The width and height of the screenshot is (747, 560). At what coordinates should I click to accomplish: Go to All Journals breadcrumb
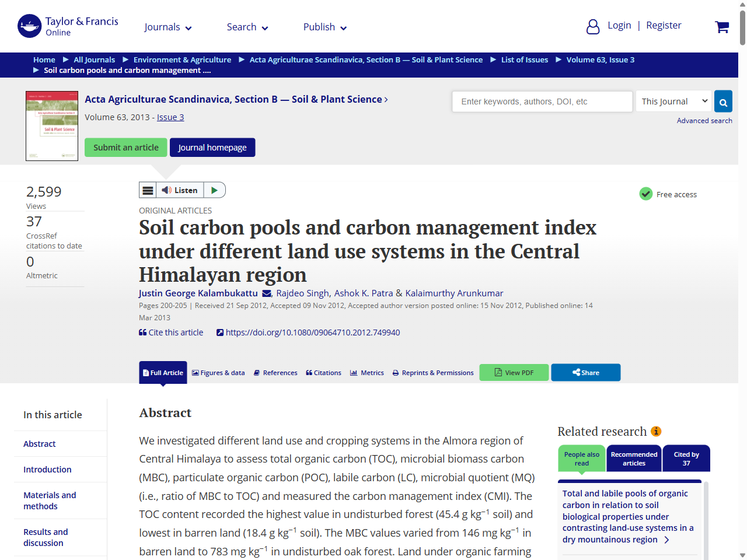[x=95, y=60]
